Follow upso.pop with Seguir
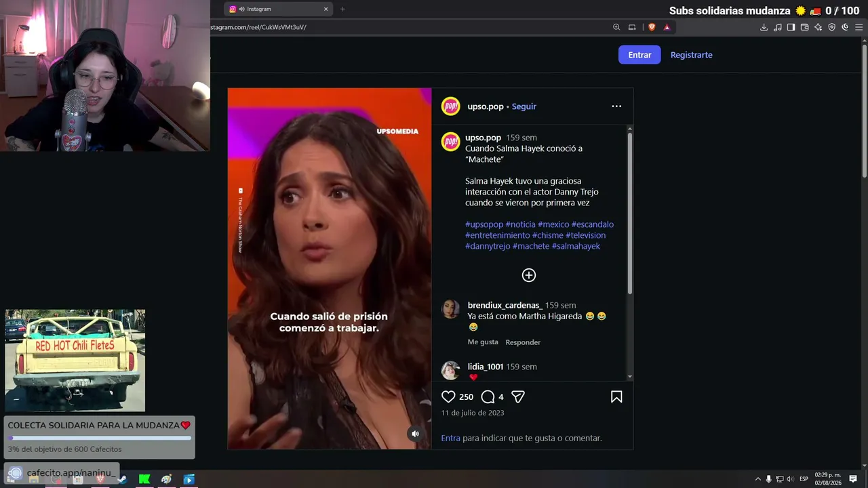Viewport: 868px width, 488px height. pos(524,106)
